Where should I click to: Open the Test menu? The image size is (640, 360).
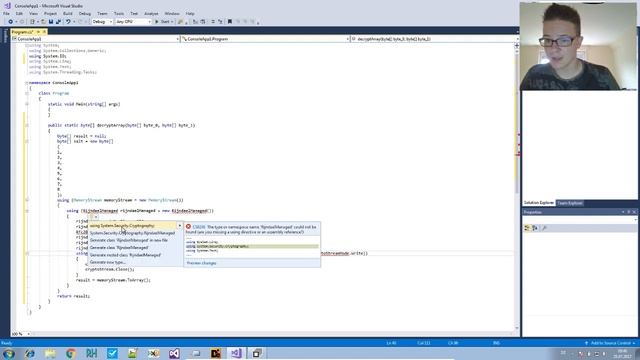134,13
